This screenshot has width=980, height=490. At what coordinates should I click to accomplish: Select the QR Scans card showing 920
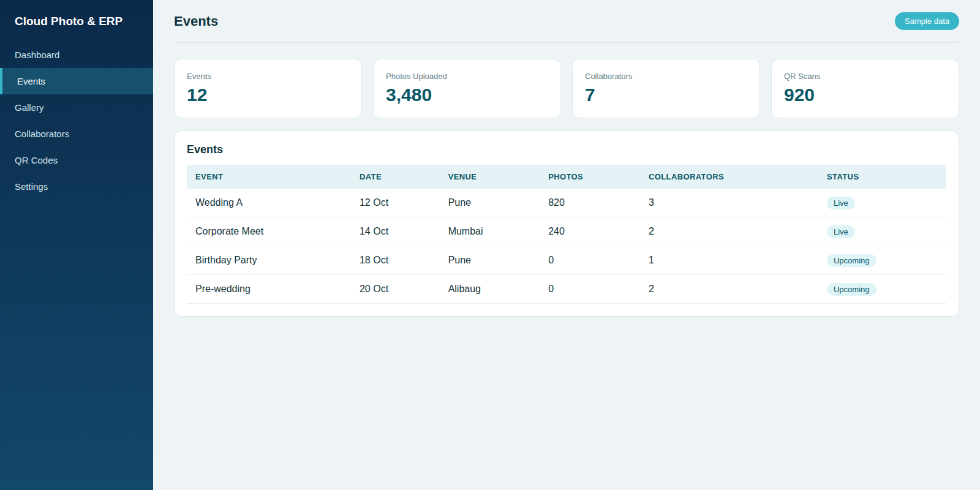tap(865, 88)
